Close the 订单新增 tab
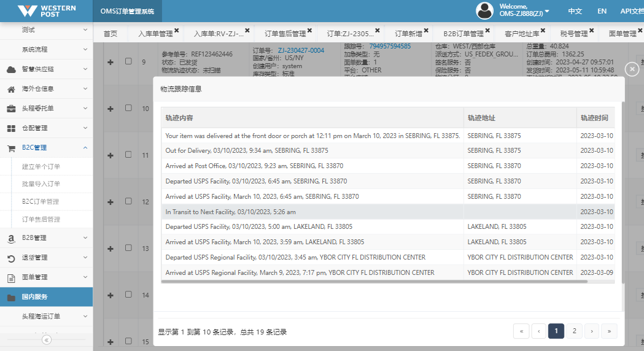644x351 pixels. (x=426, y=30)
